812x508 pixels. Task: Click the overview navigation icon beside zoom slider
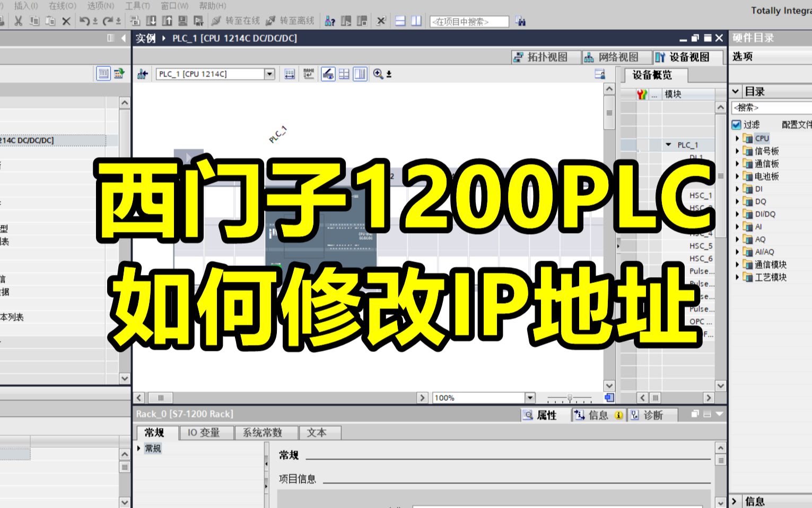pos(609,398)
